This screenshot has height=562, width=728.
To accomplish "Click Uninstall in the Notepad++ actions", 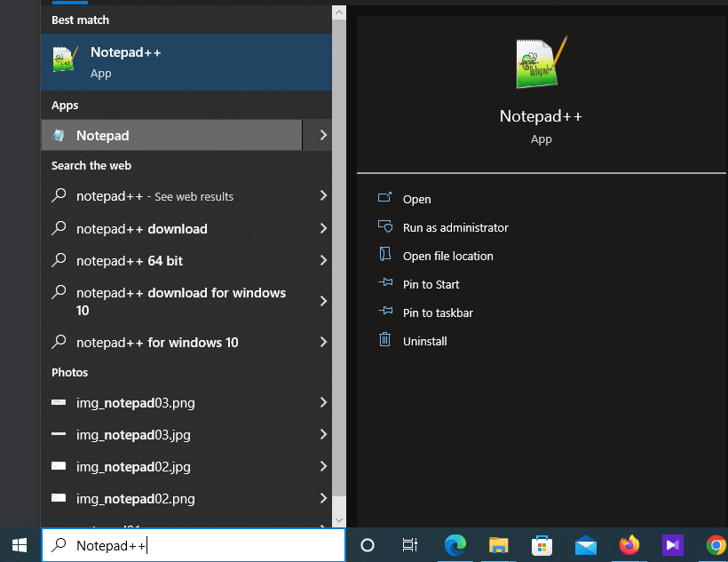I will point(424,342).
